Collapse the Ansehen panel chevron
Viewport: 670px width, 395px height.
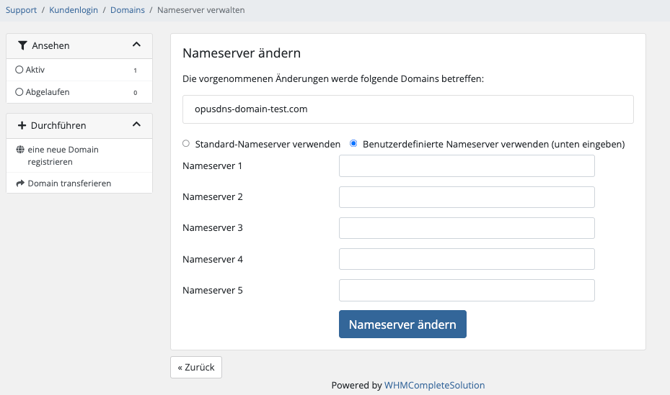pos(136,44)
